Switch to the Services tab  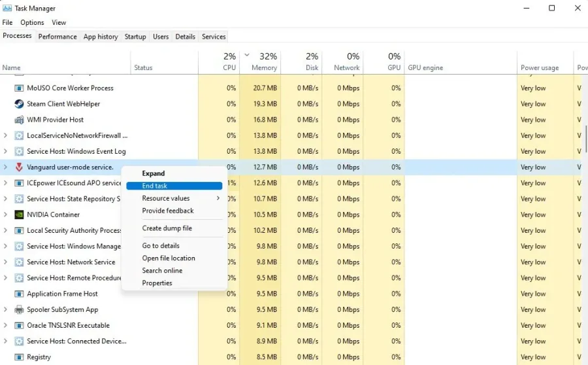click(x=214, y=37)
